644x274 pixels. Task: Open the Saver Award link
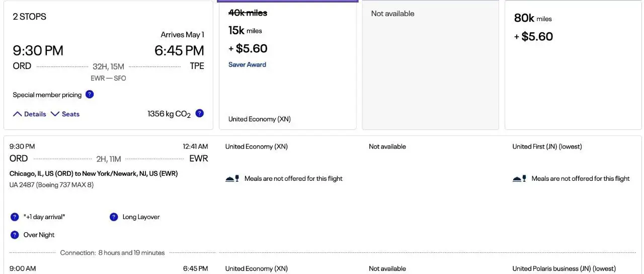247,64
